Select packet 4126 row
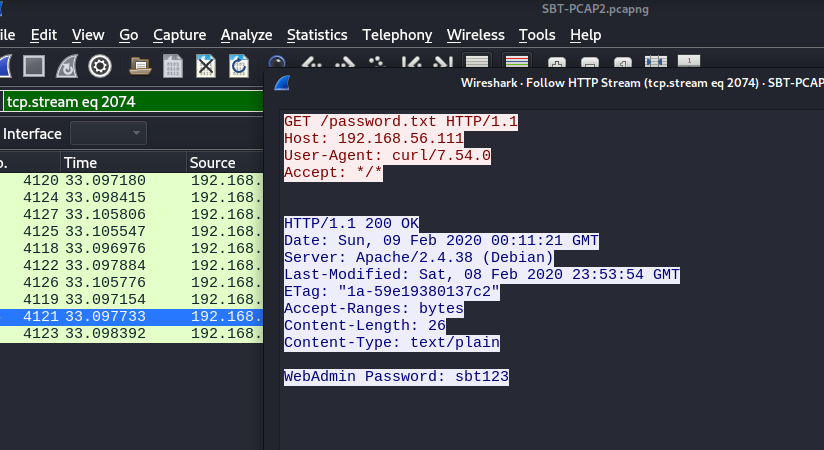The width and height of the screenshot is (824, 450). (x=131, y=282)
